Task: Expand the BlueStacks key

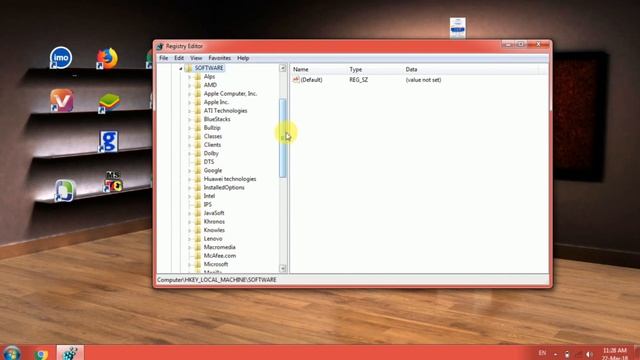Action: (x=190, y=120)
